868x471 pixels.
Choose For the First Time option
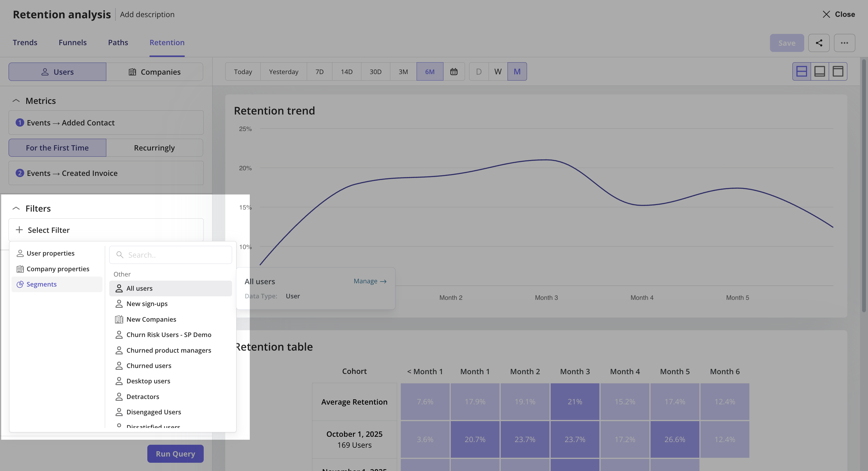pos(57,148)
